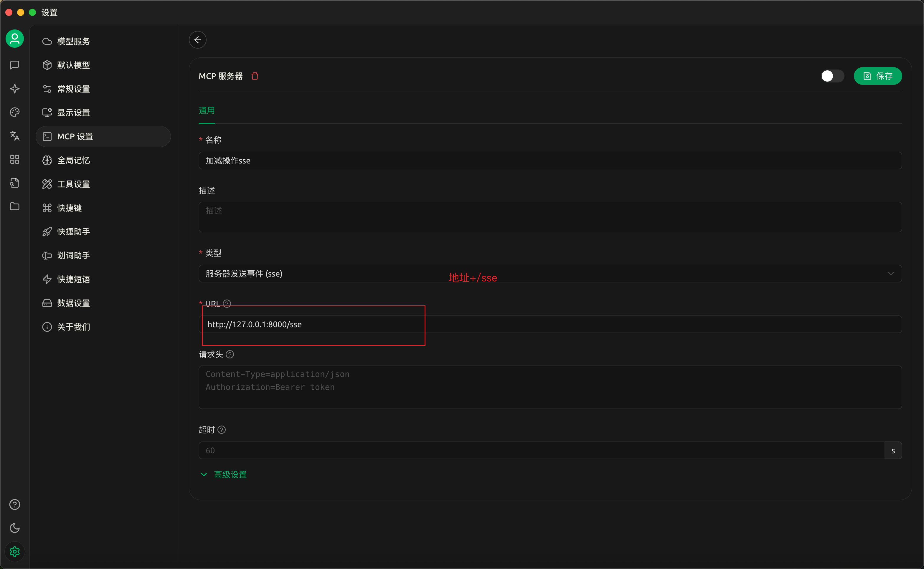This screenshot has width=924, height=569.
Task: Open the 显示设置 settings menu
Action: pyautogui.click(x=103, y=113)
